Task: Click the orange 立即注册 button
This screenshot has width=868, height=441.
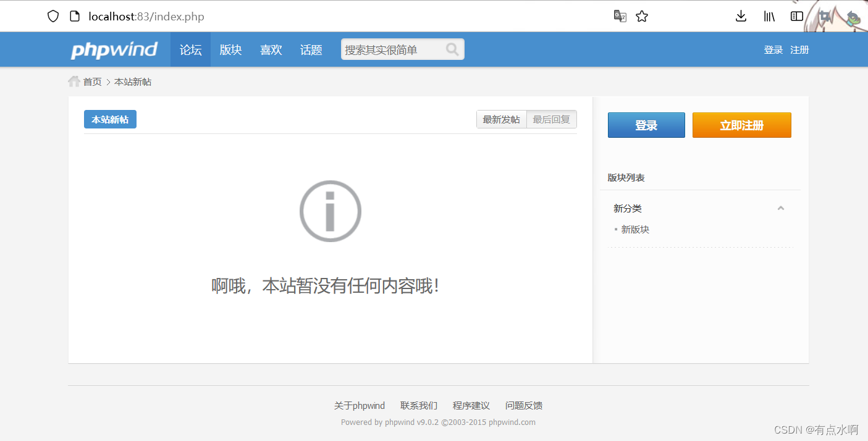Action: click(741, 125)
